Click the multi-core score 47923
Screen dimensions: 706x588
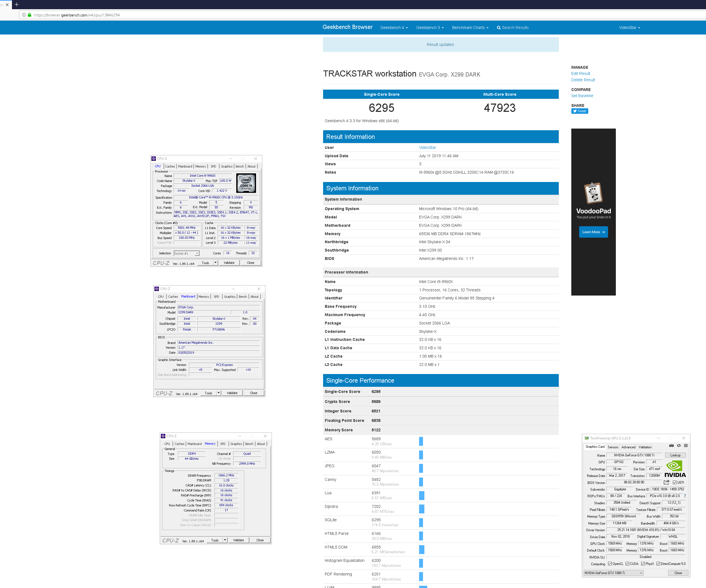(x=500, y=108)
